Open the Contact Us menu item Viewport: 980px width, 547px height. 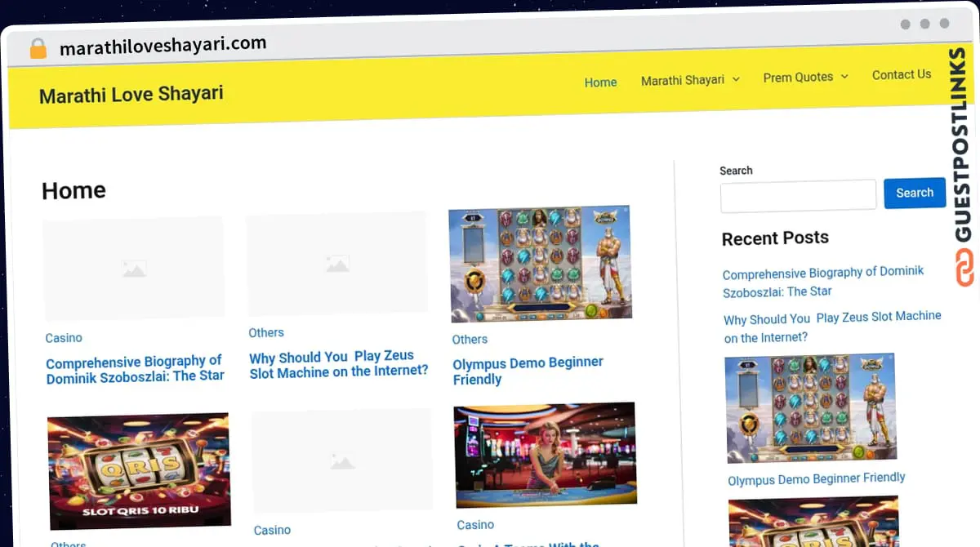point(901,74)
